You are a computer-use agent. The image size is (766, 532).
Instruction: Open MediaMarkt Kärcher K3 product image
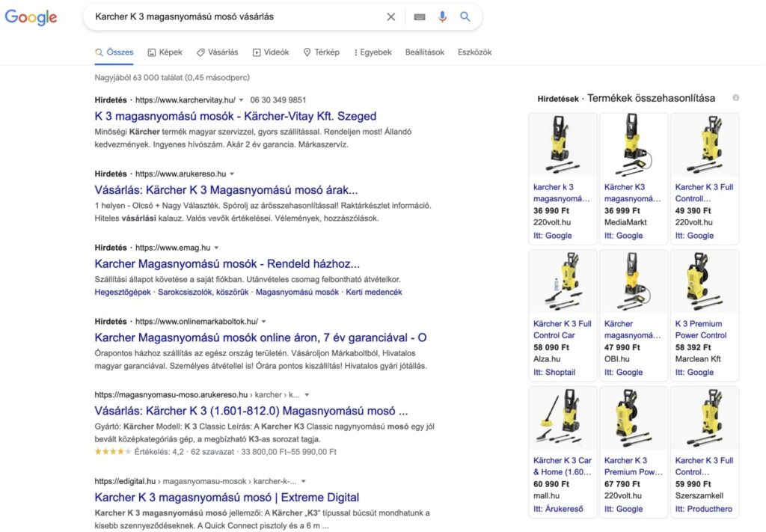[634, 144]
